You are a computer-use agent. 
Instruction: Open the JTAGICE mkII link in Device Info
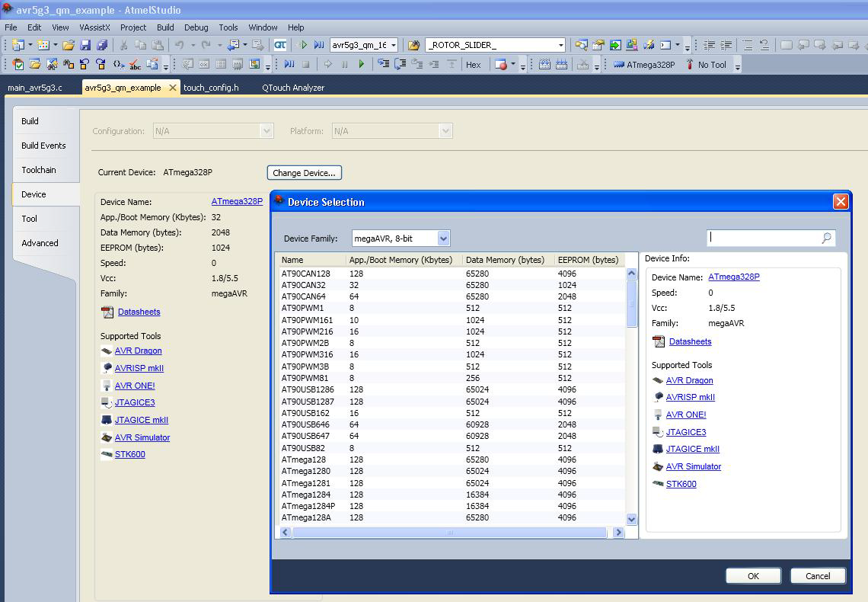pos(692,449)
